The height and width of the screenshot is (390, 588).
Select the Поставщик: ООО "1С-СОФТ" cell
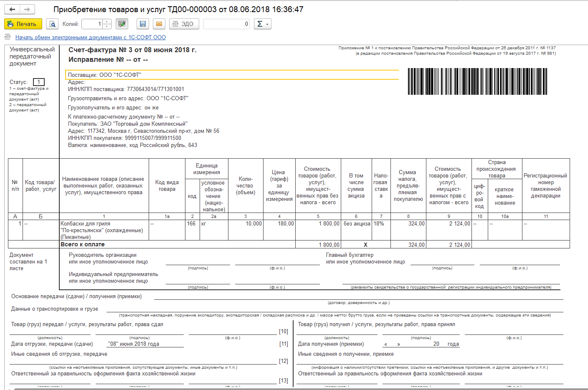pyautogui.click(x=232, y=75)
